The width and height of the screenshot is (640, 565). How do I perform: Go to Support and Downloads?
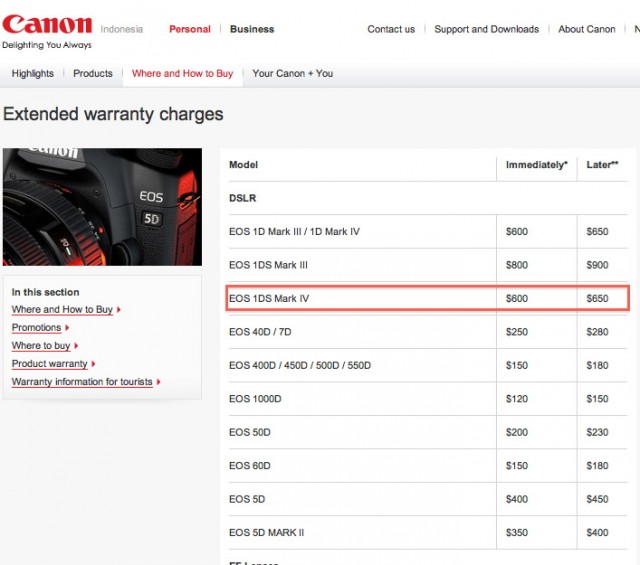click(486, 29)
